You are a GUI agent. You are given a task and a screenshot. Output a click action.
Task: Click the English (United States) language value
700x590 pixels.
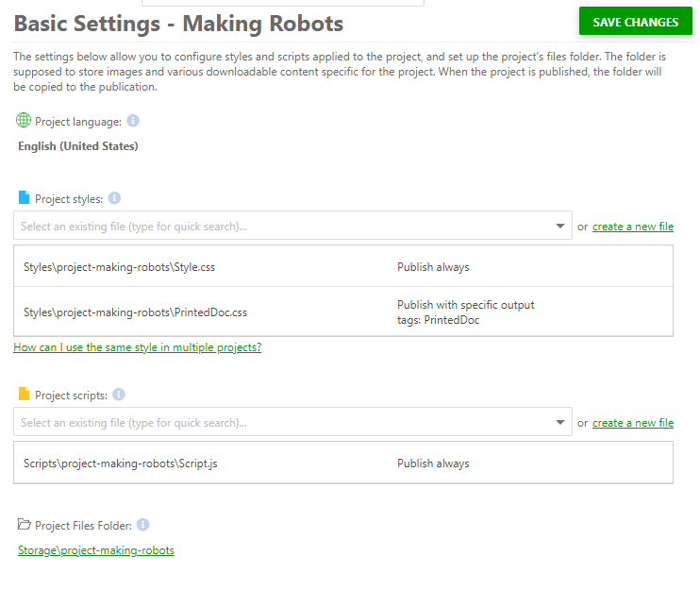(78, 146)
